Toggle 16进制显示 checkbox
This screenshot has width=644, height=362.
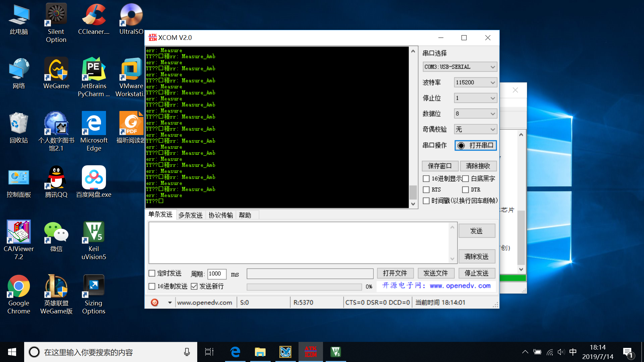pyautogui.click(x=426, y=179)
